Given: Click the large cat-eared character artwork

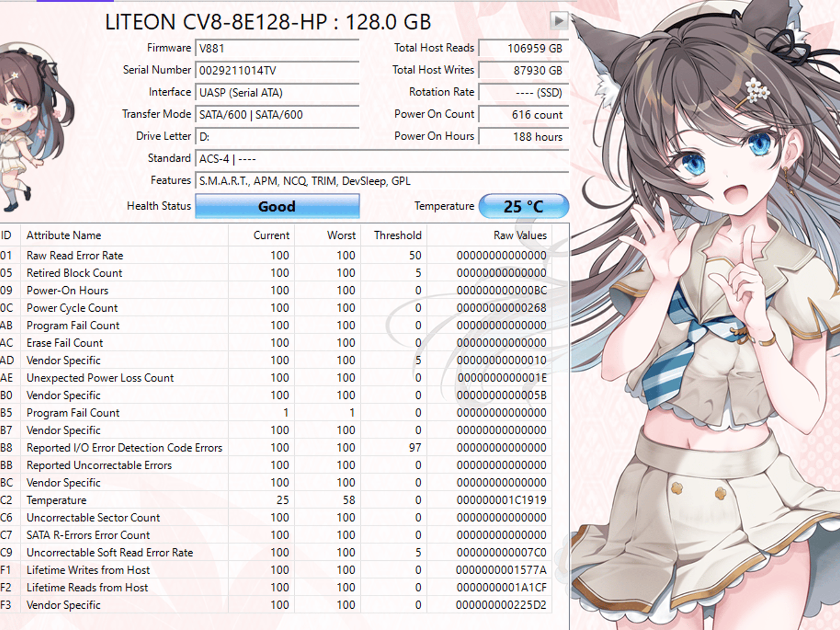Looking at the screenshot, I should 705,315.
